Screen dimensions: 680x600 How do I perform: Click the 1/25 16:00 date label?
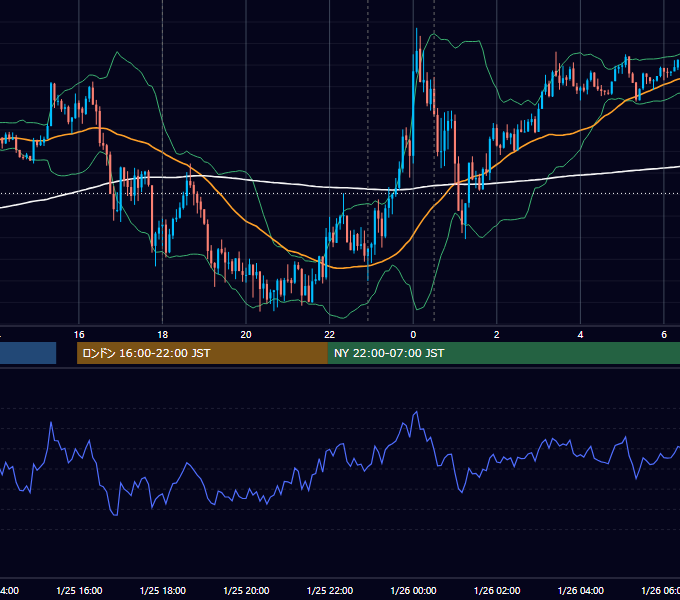point(79,591)
